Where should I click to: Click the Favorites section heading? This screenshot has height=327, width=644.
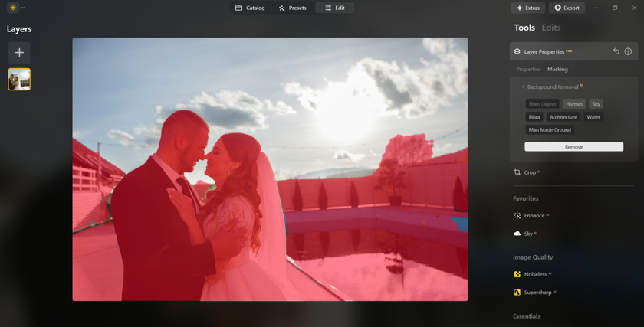pos(525,198)
